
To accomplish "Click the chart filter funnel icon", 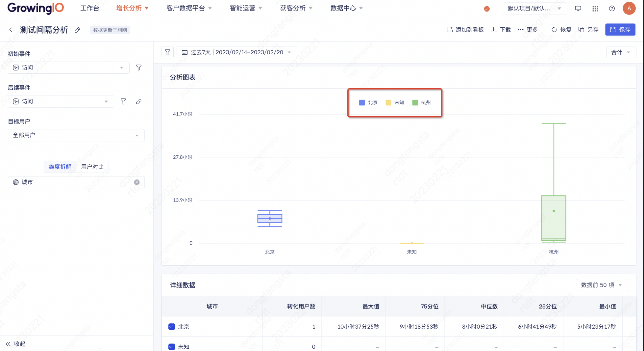I will click(167, 52).
